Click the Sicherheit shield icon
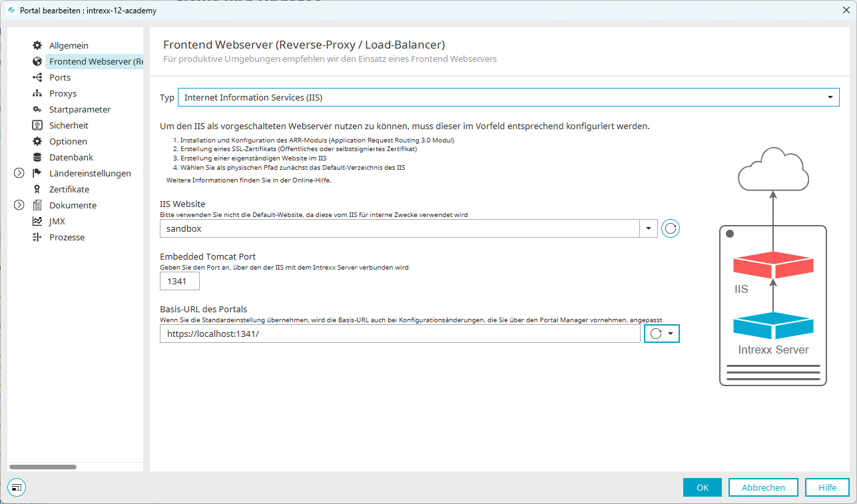857x504 pixels. (37, 125)
